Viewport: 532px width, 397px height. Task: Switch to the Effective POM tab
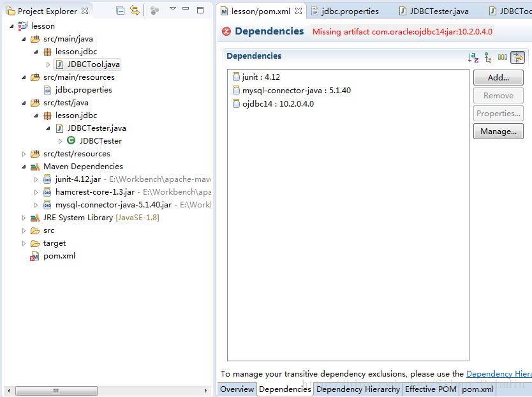pos(430,389)
